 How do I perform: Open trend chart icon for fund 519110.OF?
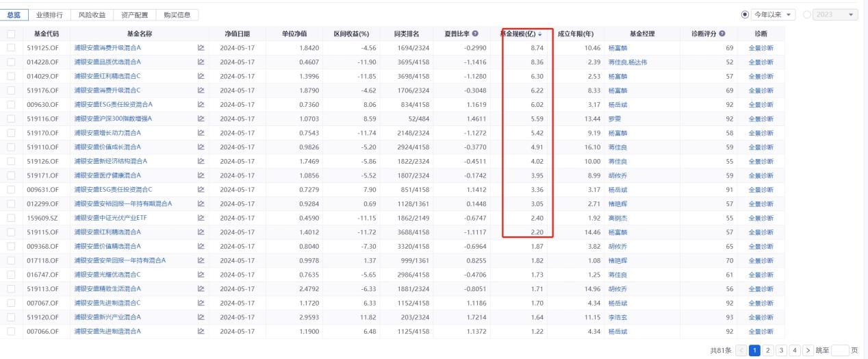(x=201, y=147)
